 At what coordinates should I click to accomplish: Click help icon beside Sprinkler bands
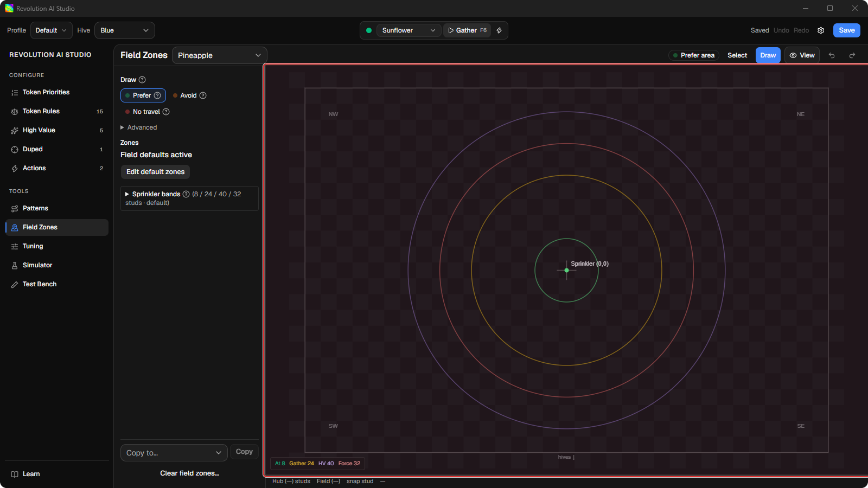click(186, 194)
